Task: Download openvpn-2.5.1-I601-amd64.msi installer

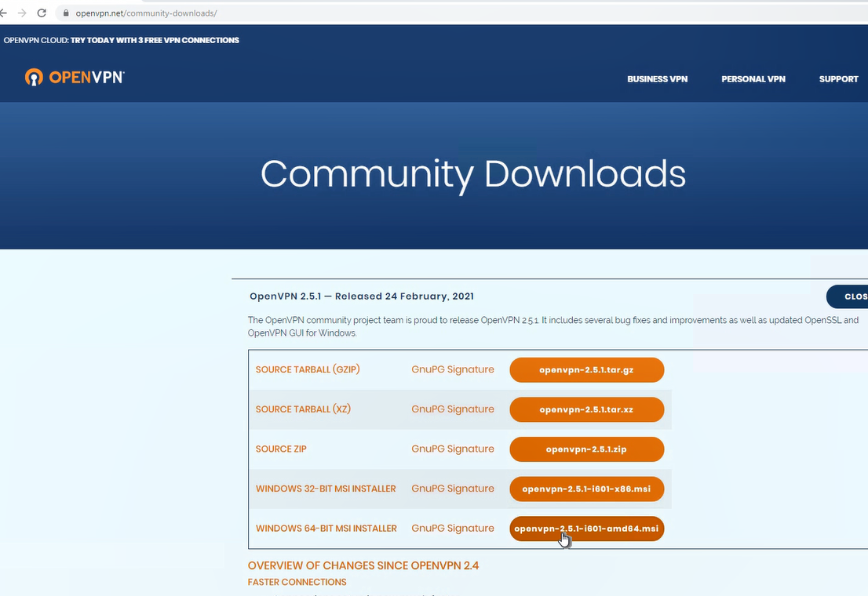Action: (586, 529)
